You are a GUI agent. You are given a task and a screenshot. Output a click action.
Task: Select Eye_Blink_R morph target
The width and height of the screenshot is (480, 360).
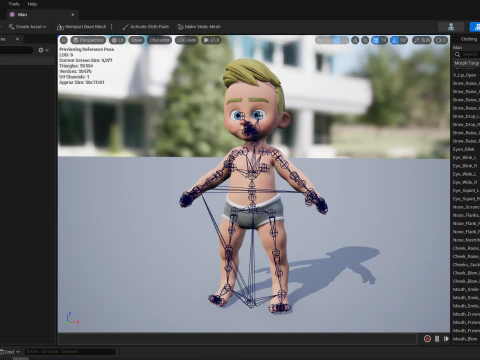pyautogui.click(x=466, y=166)
